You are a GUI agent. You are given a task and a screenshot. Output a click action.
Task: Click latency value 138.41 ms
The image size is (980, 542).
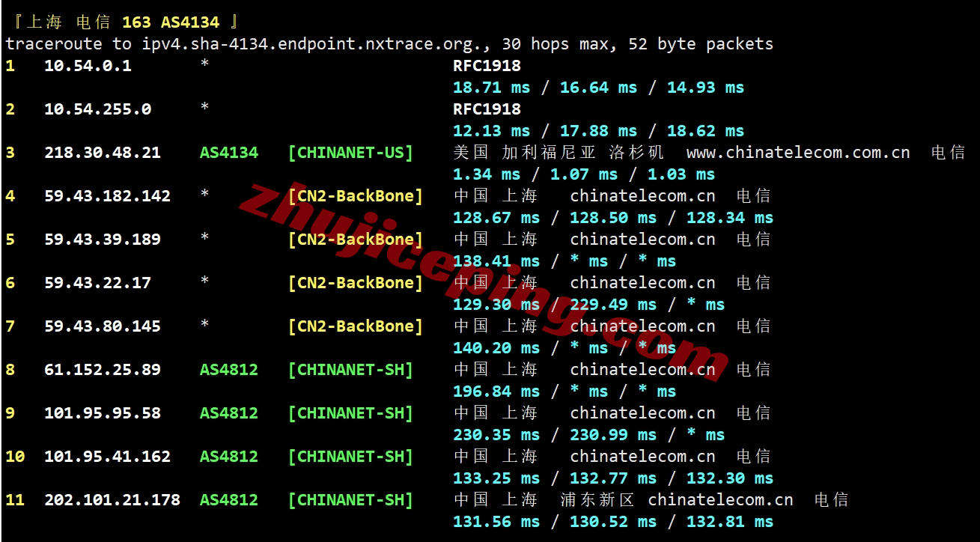point(496,261)
